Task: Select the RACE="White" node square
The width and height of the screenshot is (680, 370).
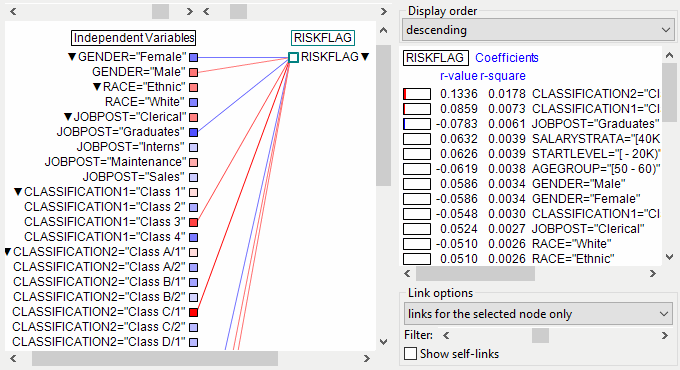Action: tap(194, 102)
